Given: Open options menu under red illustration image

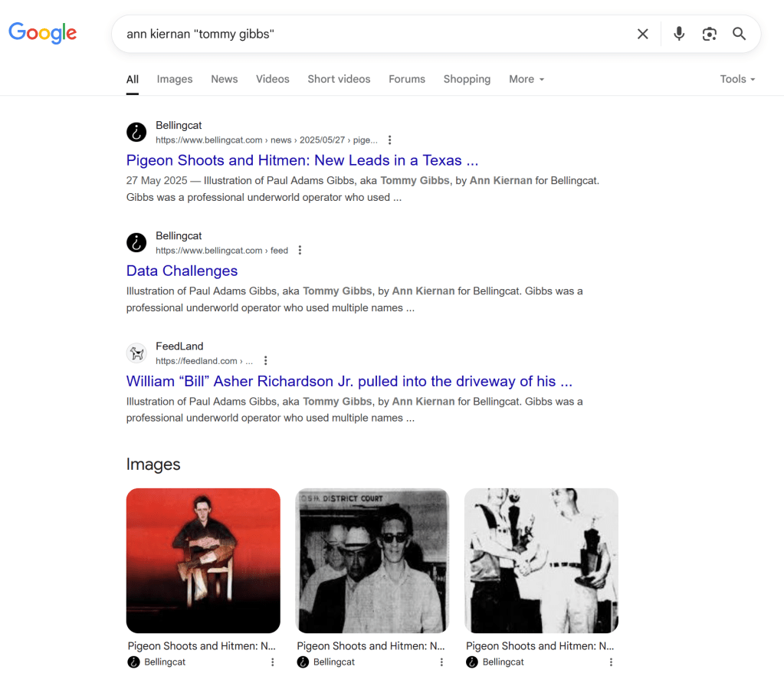Looking at the screenshot, I should pos(272,662).
